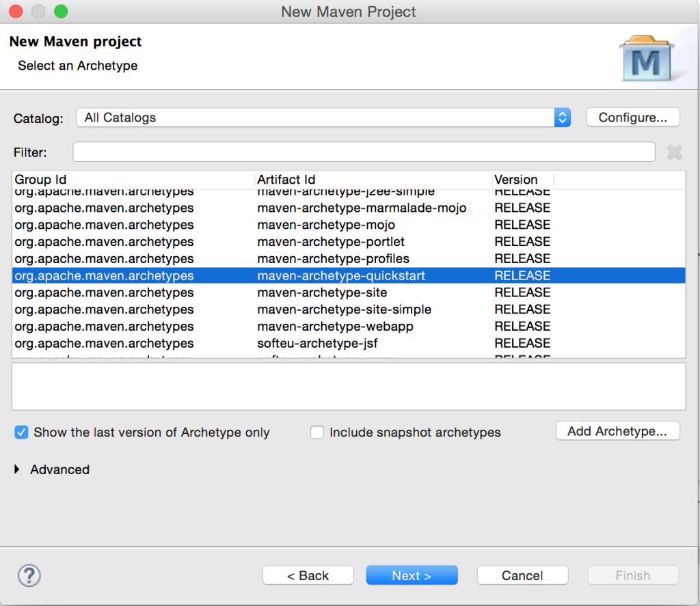Click the Add Archetype... button
The width and height of the screenshot is (700, 606).
coord(617,431)
